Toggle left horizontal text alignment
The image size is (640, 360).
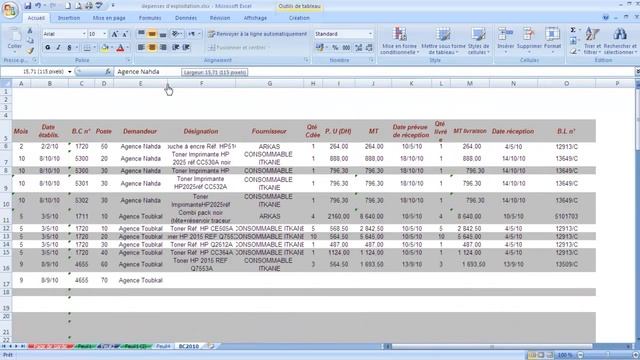141,48
